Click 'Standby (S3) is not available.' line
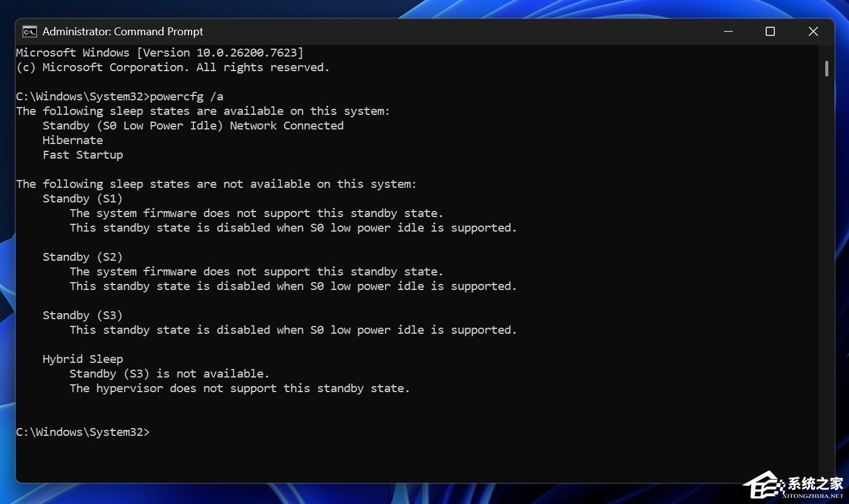 (x=169, y=374)
